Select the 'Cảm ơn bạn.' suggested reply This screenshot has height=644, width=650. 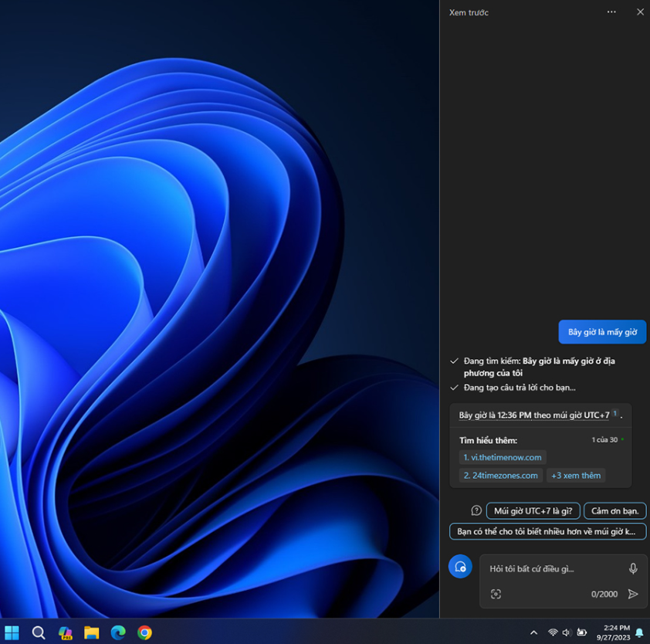(614, 511)
